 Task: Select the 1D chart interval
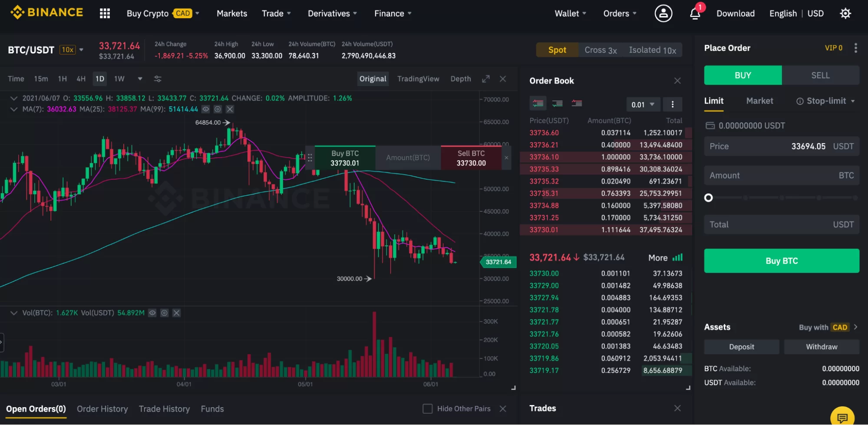click(100, 79)
